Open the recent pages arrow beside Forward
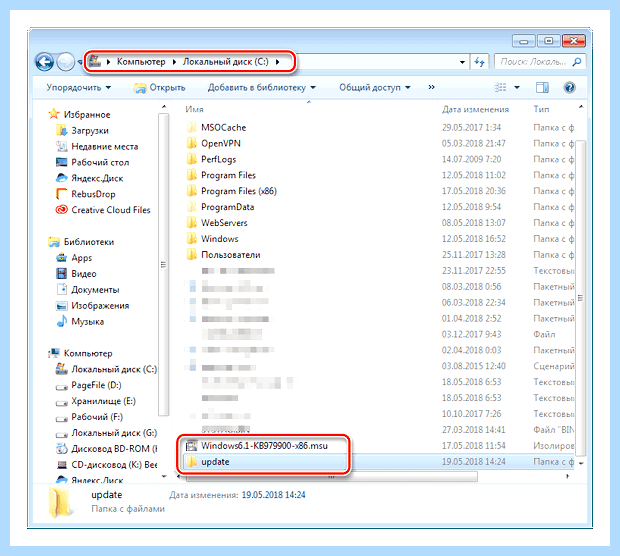This screenshot has height=556, width=620. (79, 62)
